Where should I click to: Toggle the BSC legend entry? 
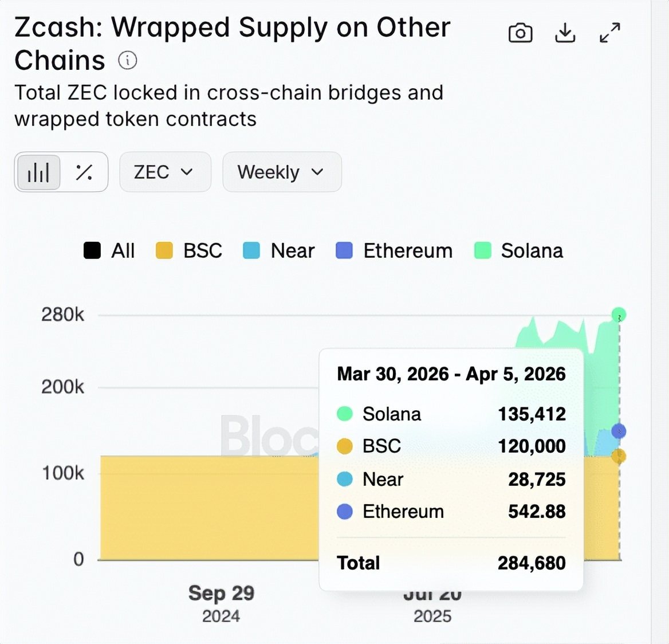pyautogui.click(x=190, y=251)
